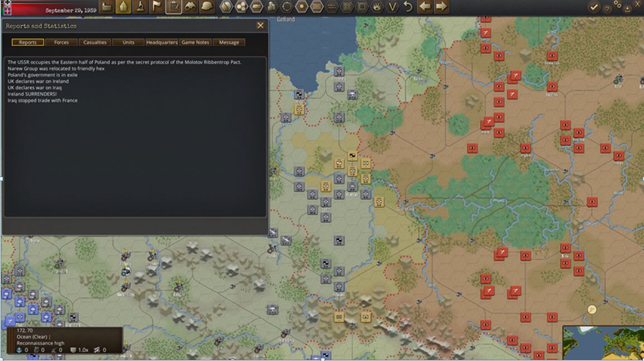Click the save game download icon
644x361 pixels.
point(627,9)
